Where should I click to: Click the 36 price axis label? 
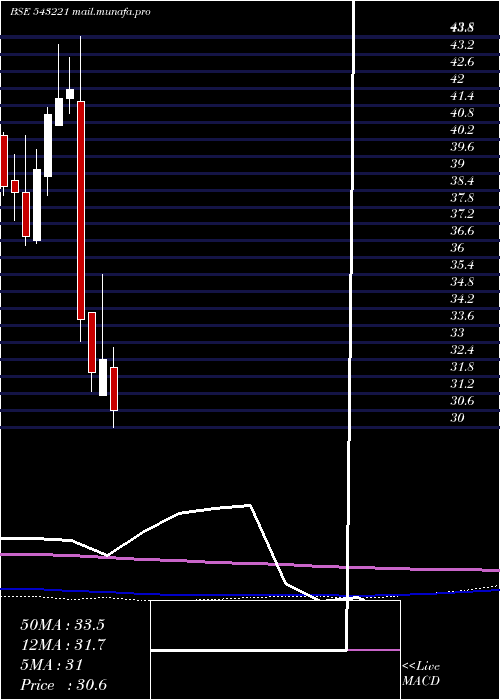tap(458, 248)
